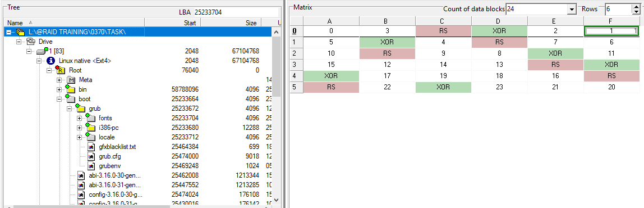The height and width of the screenshot is (208, 644).
Task: Click the red RS cell in row 5
Action: 331,87
